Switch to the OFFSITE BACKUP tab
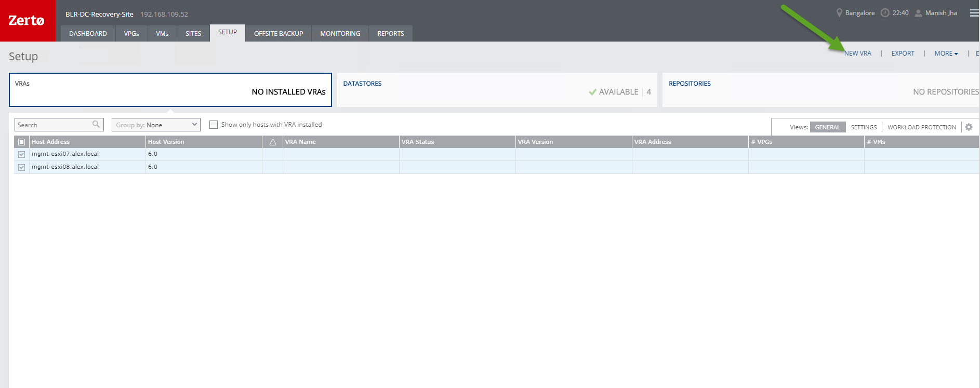The width and height of the screenshot is (980, 388). pyautogui.click(x=278, y=34)
